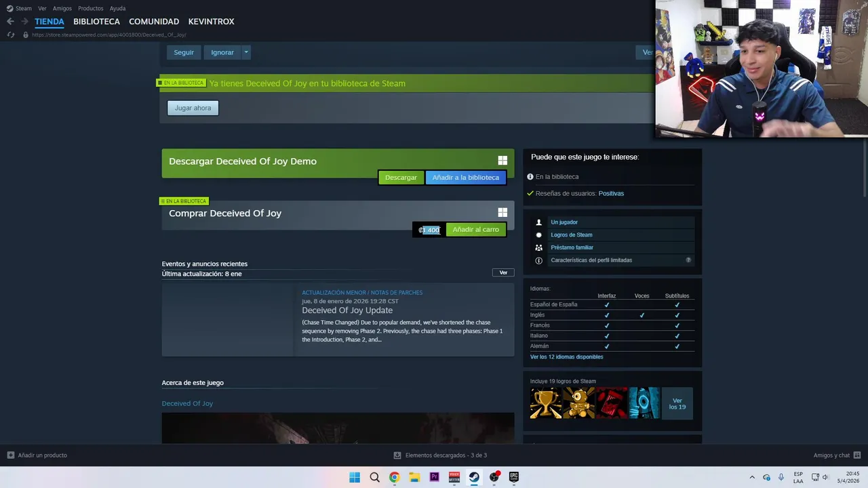Image resolution: width=868 pixels, height=488 pixels.
Task: Click the Jugar ahora button
Action: click(x=193, y=108)
